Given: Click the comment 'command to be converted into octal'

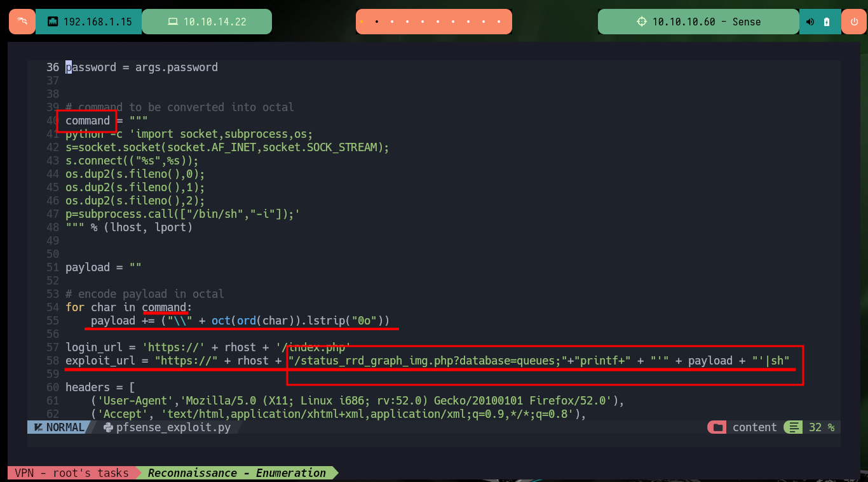Looking at the screenshot, I should (x=180, y=107).
